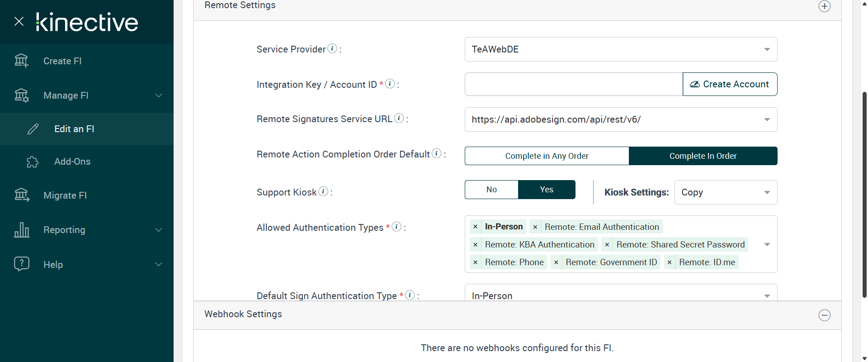The width and height of the screenshot is (868, 362).
Task: Go to Migrate FI in sidebar
Action: click(65, 195)
